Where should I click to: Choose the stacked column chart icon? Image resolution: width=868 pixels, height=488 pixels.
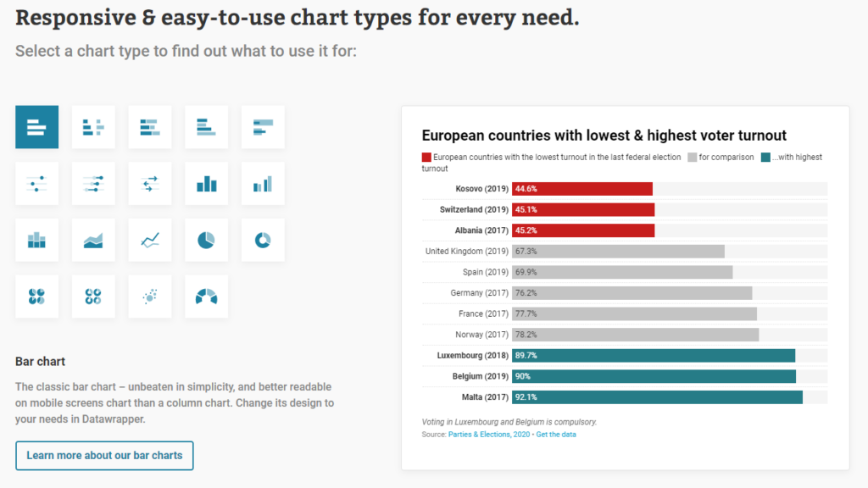click(x=36, y=241)
